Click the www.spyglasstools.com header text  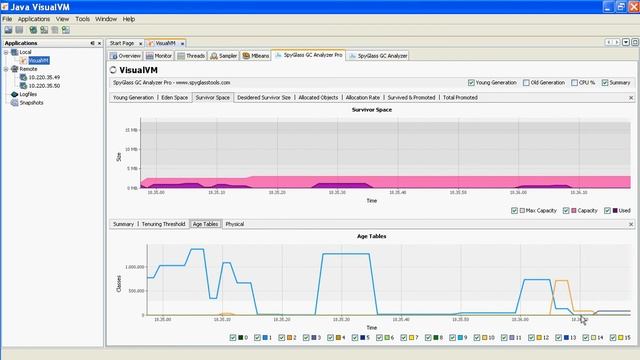tap(203, 82)
